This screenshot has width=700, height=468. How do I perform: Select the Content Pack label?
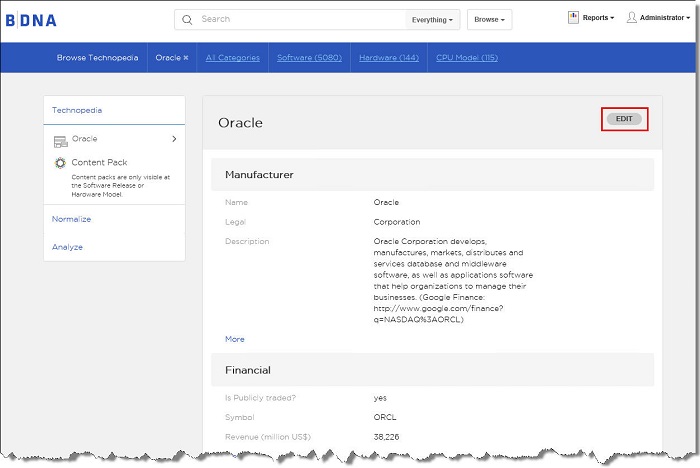click(x=99, y=162)
